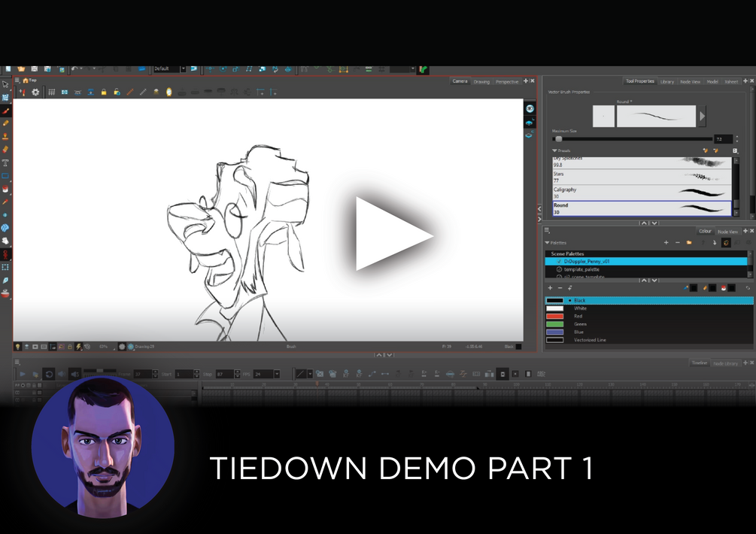Open the Timeline panel hamburger menu
Image resolution: width=756 pixels, height=534 pixels.
17,363
